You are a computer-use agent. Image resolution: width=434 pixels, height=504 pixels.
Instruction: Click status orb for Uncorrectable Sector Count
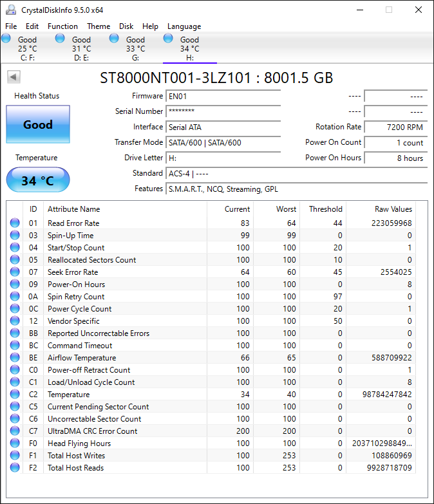pyautogui.click(x=15, y=418)
